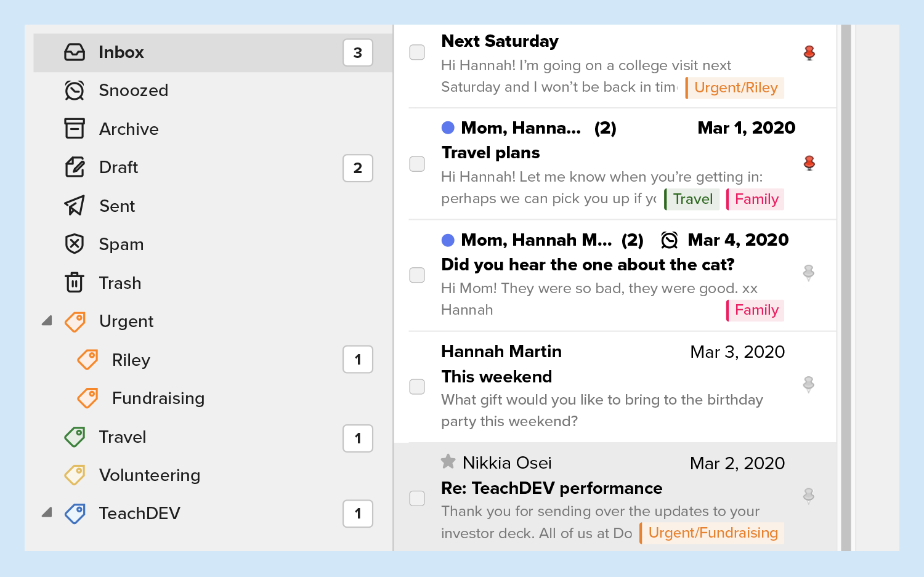Check the TeachDEV performance email checkbox
This screenshot has width=924, height=577.
point(417,498)
